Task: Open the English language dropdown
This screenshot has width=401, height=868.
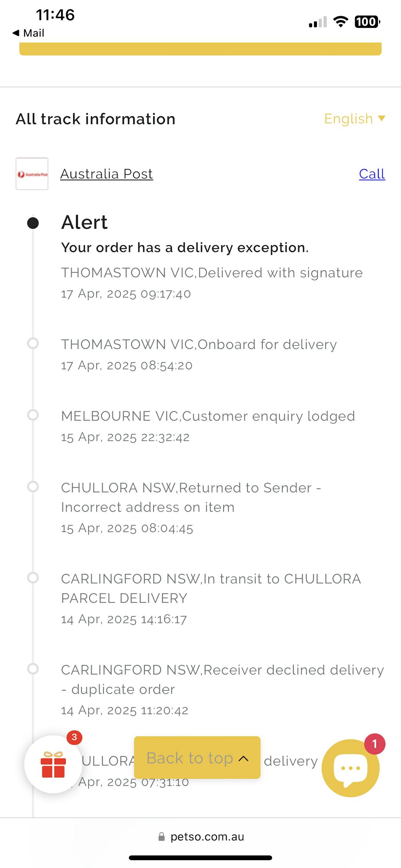Action: tap(354, 119)
